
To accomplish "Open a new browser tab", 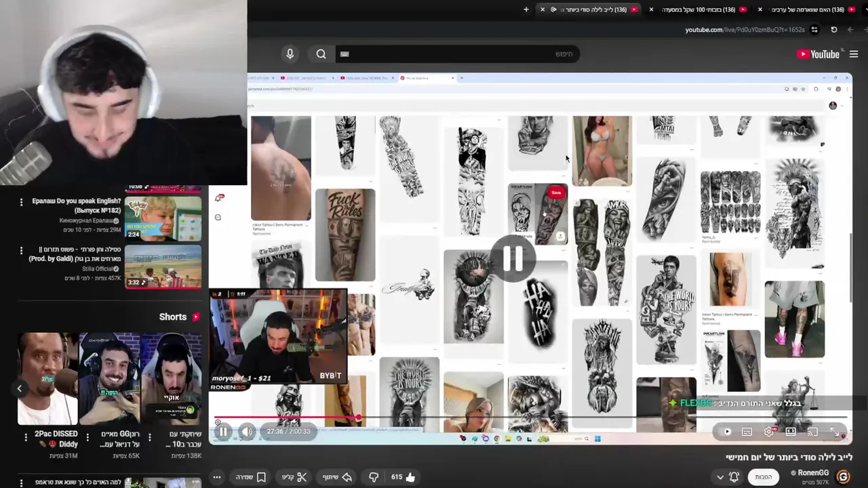I will click(x=526, y=9).
